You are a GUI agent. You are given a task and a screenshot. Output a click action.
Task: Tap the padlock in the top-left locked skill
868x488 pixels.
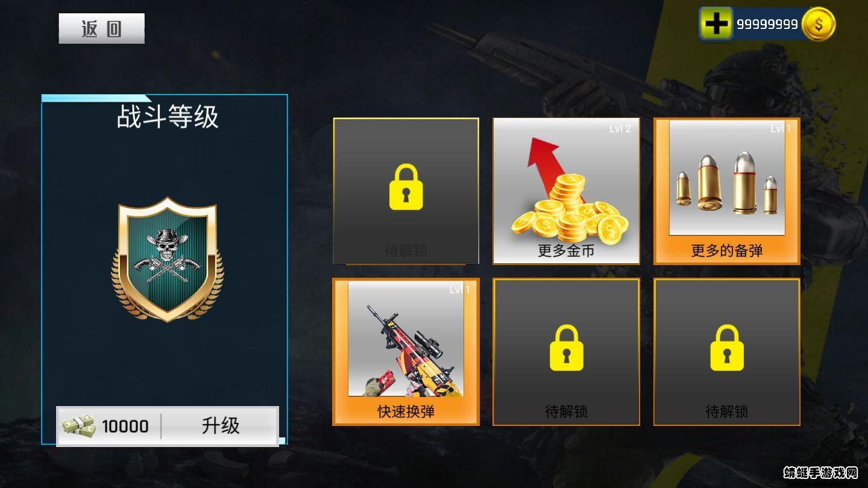pos(406,187)
